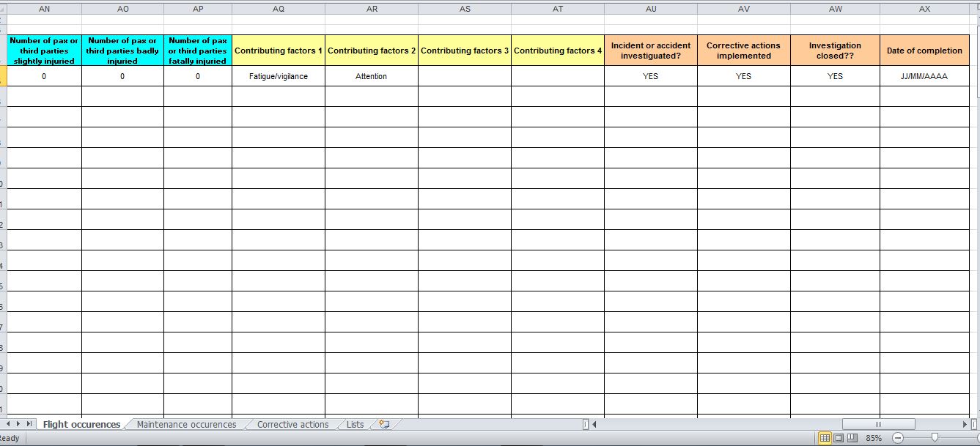
Task: Open the Maintenance occurences sheet
Action: pyautogui.click(x=186, y=425)
